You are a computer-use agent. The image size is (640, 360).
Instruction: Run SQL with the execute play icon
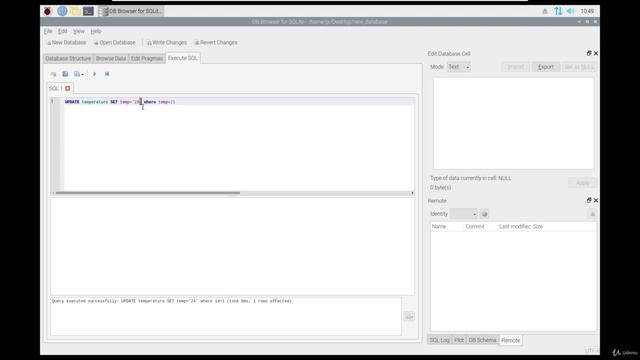point(95,74)
